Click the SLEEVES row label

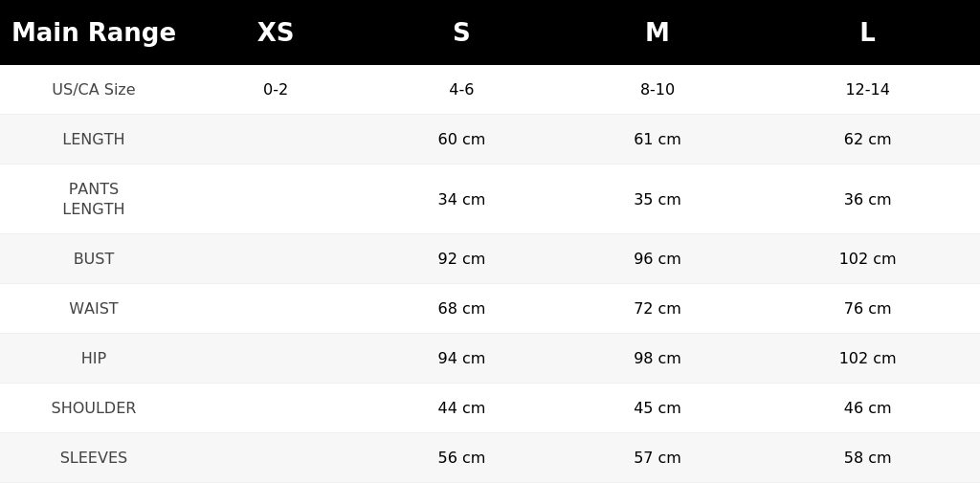(94, 458)
